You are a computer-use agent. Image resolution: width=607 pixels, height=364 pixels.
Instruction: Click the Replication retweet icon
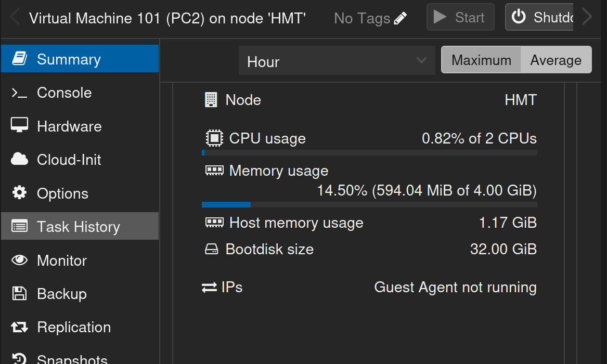click(x=19, y=327)
